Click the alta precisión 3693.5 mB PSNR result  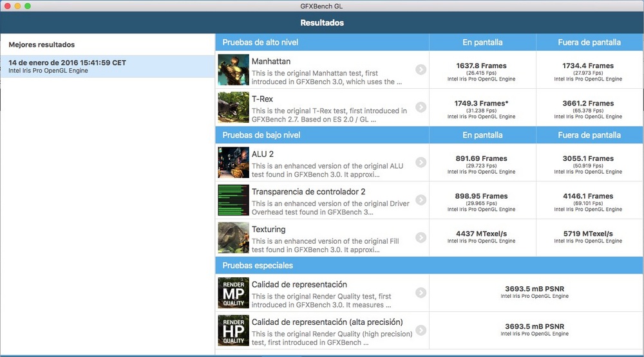[535, 326]
